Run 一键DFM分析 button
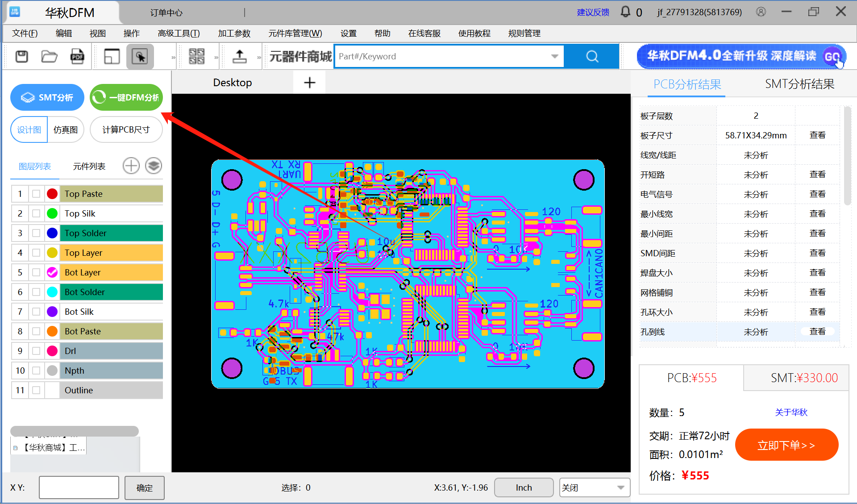This screenshot has width=857, height=504. point(126,97)
